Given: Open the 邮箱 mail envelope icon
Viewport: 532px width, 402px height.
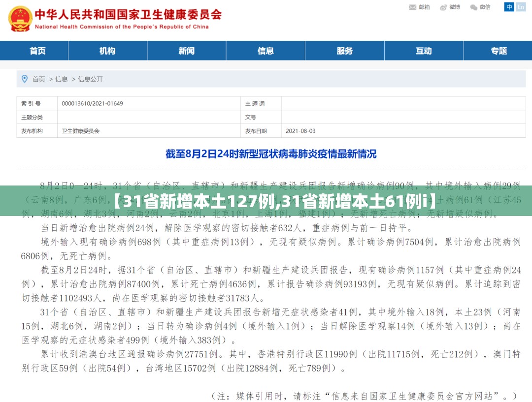Looking at the screenshot, I should click(x=412, y=7).
